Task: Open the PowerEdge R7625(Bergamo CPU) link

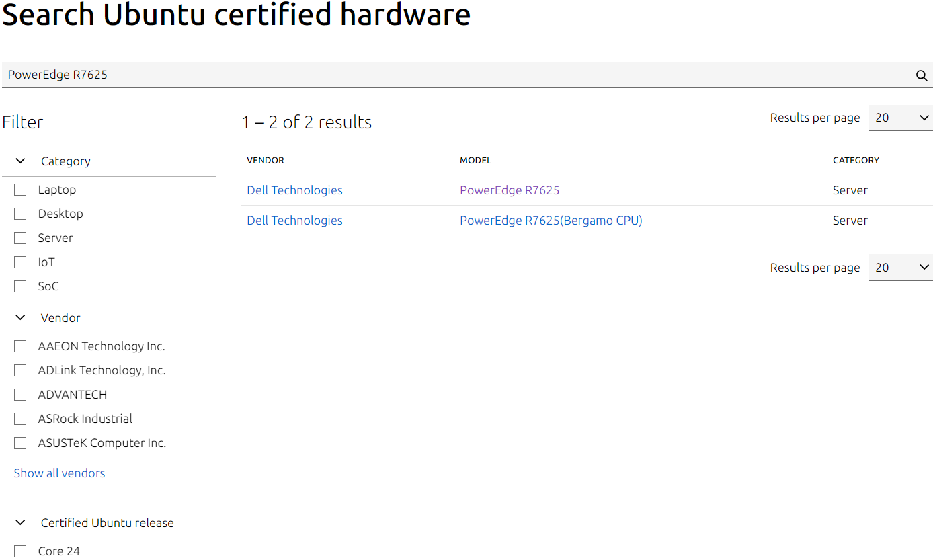Action: pyautogui.click(x=551, y=221)
